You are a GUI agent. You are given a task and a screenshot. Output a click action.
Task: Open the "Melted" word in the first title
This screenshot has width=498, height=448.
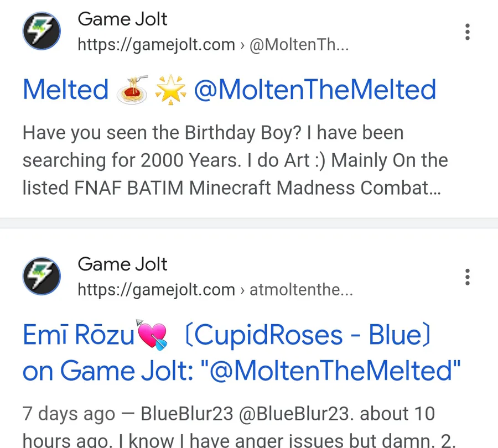tap(66, 90)
